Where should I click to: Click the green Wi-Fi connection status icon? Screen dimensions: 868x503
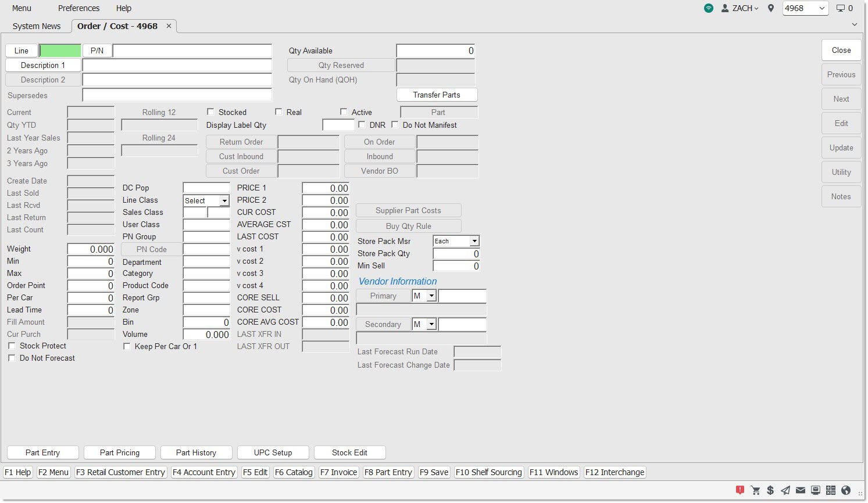[x=708, y=8]
